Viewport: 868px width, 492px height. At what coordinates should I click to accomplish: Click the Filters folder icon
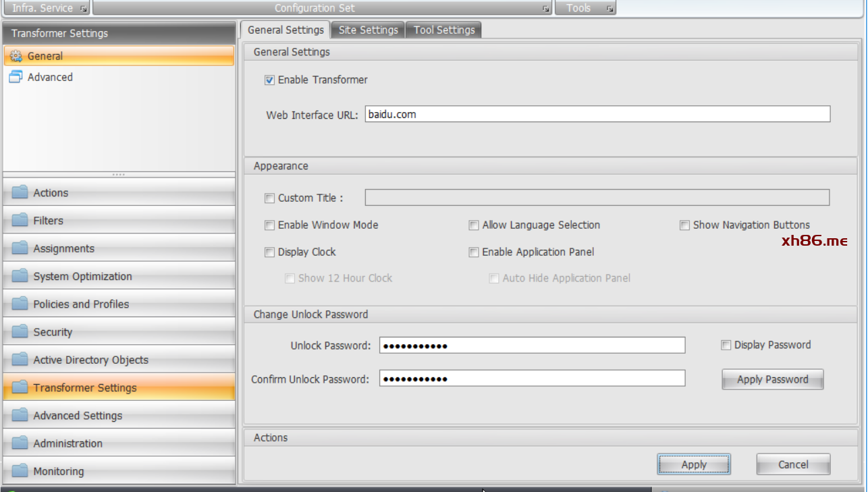coord(20,221)
